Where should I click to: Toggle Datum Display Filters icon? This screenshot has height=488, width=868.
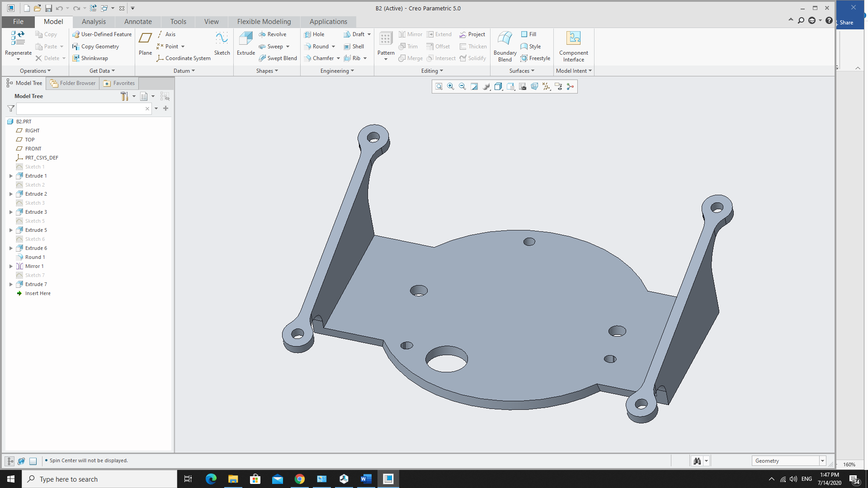[x=546, y=86]
